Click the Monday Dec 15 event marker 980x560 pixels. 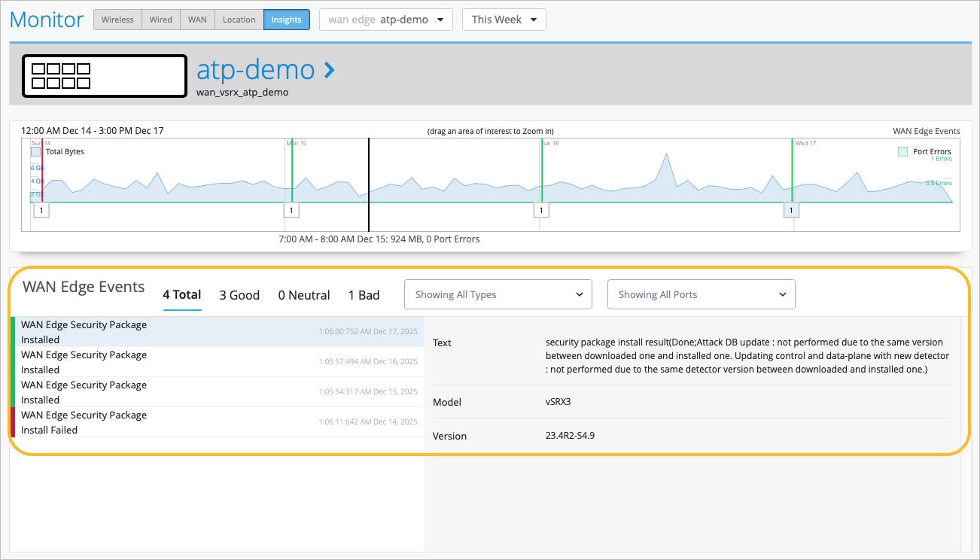[x=291, y=210]
